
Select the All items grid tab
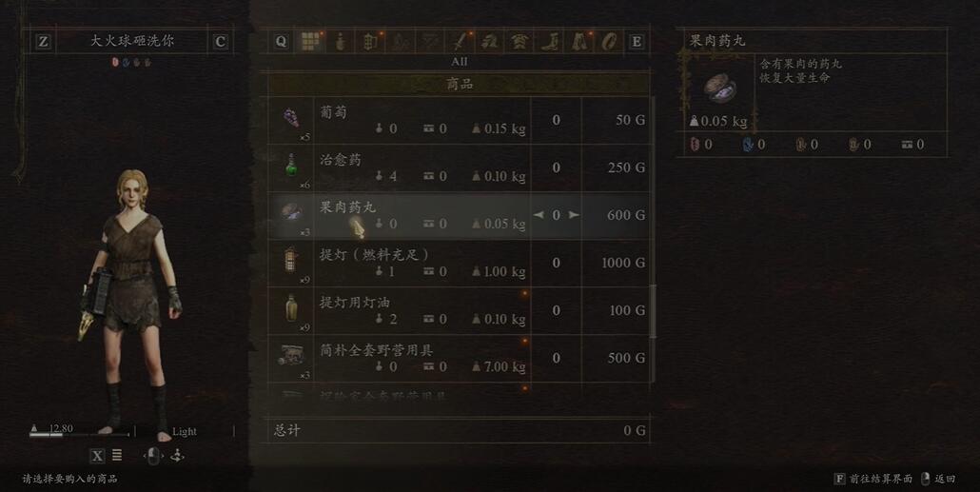[310, 42]
